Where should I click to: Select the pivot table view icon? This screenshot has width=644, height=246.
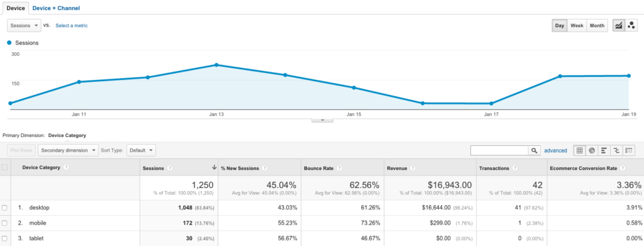pos(629,150)
